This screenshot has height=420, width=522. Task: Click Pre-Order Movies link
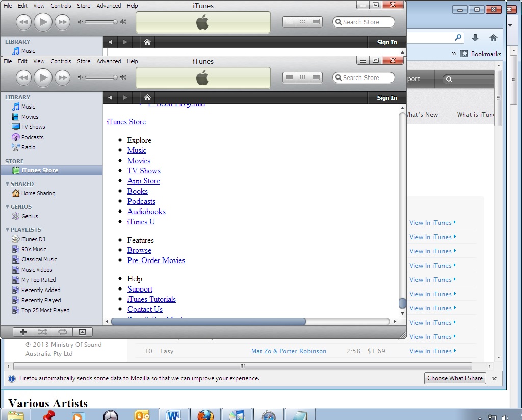(156, 260)
